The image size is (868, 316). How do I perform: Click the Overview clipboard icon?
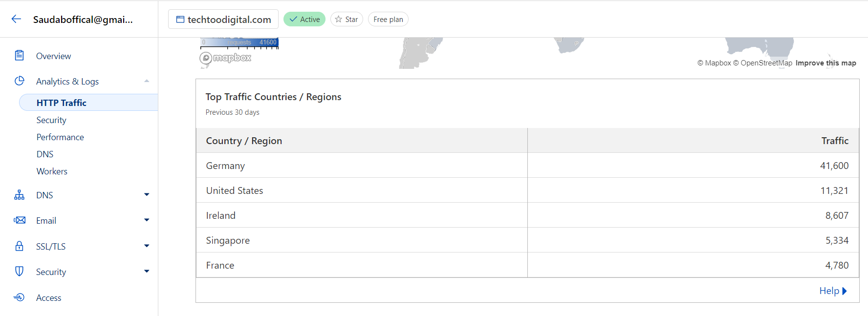(19, 56)
